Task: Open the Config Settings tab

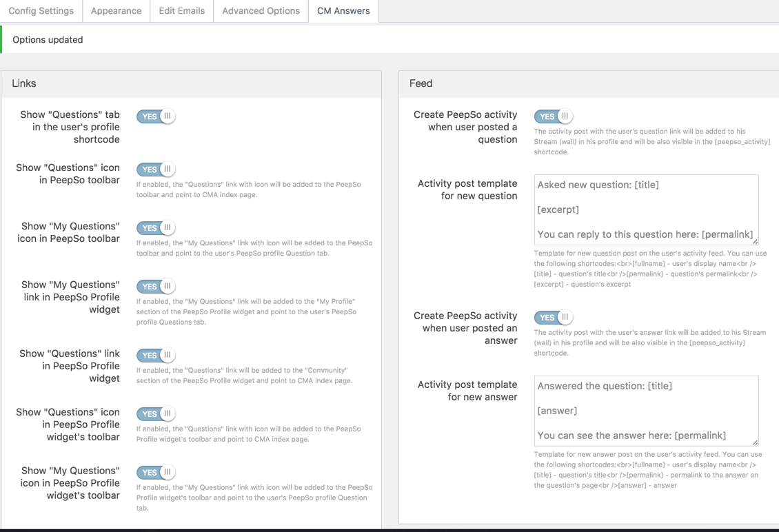Action: [41, 11]
